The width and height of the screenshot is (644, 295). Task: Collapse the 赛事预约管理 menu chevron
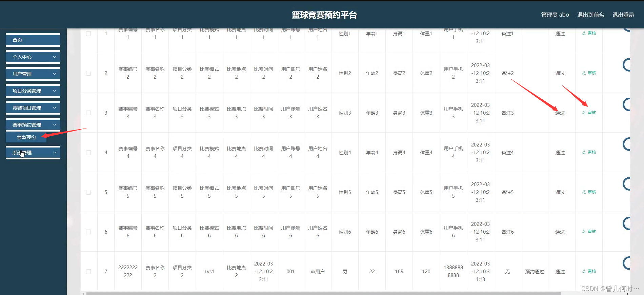coord(55,125)
